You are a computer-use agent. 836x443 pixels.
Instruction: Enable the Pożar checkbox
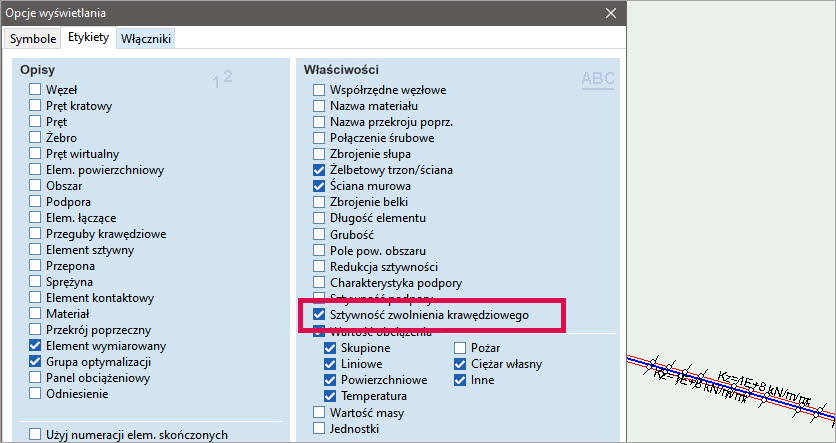(x=461, y=348)
